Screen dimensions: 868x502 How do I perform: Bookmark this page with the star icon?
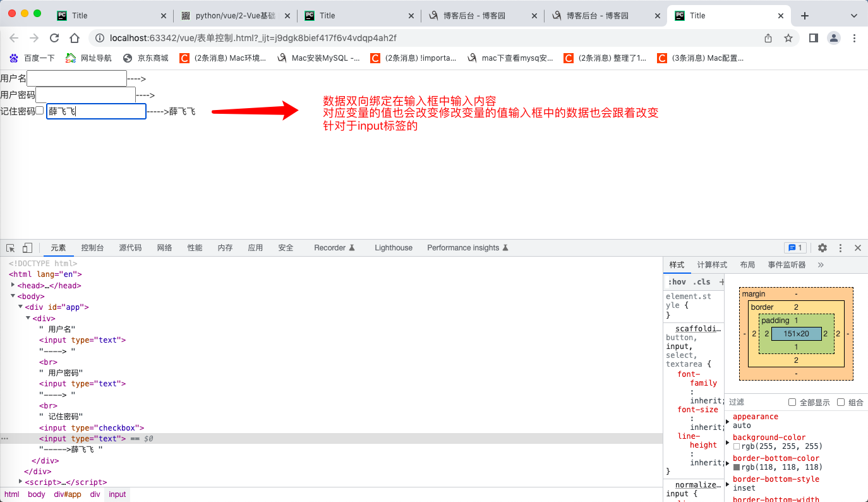(788, 38)
